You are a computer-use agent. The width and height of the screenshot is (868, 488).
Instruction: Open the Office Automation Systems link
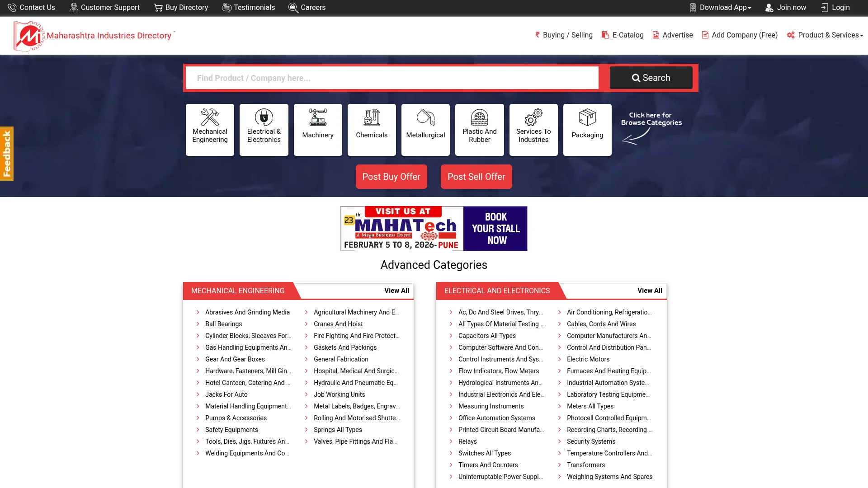pos(497,418)
